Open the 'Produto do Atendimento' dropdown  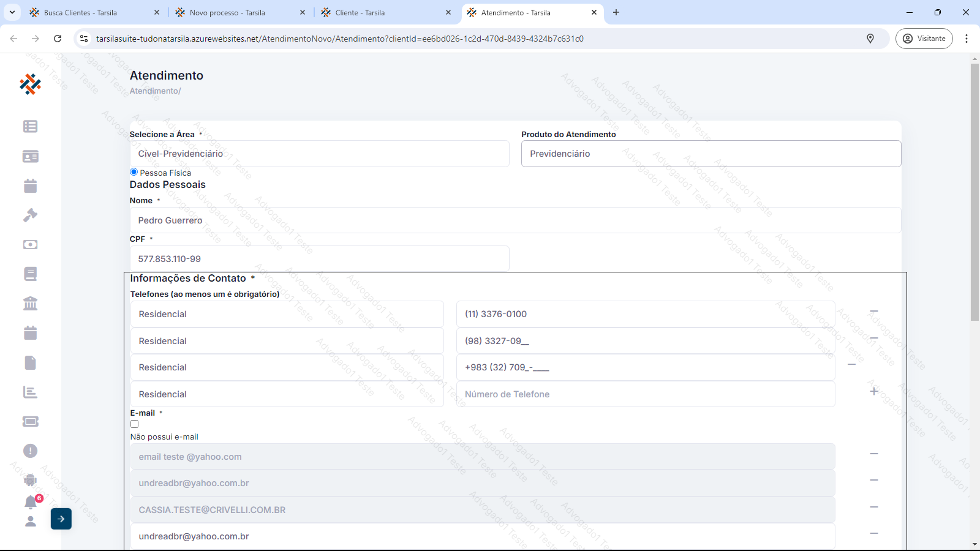(x=710, y=154)
